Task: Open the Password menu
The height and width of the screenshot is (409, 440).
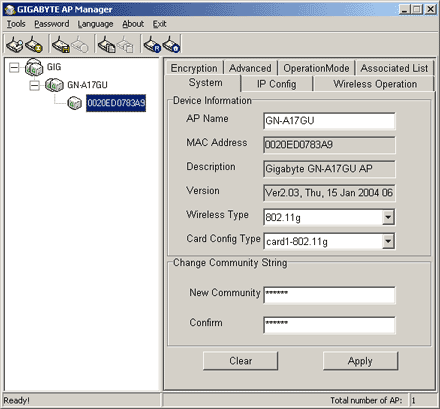Action: click(52, 24)
